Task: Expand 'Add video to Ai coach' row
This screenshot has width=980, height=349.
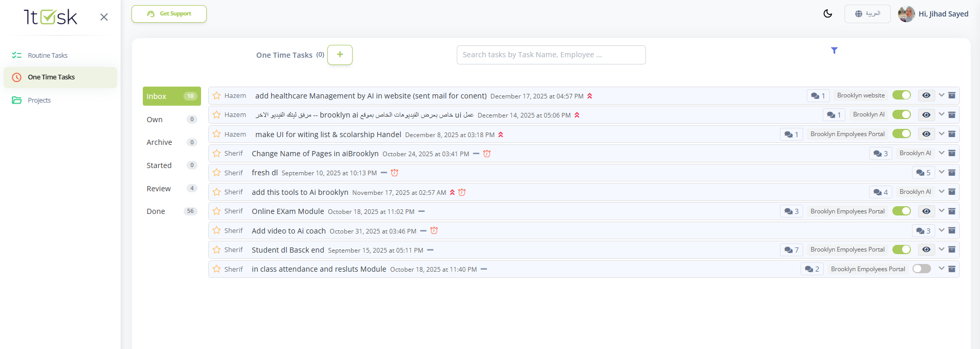Action: click(941, 230)
